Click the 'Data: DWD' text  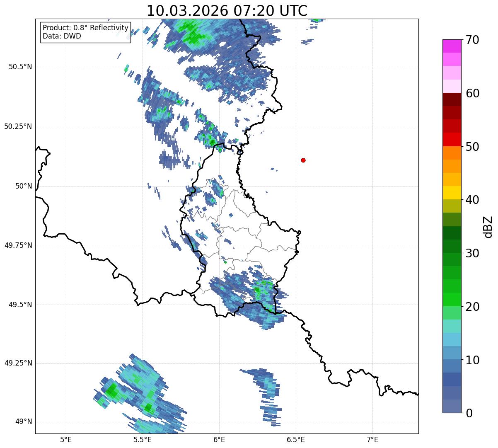pyautogui.click(x=62, y=36)
